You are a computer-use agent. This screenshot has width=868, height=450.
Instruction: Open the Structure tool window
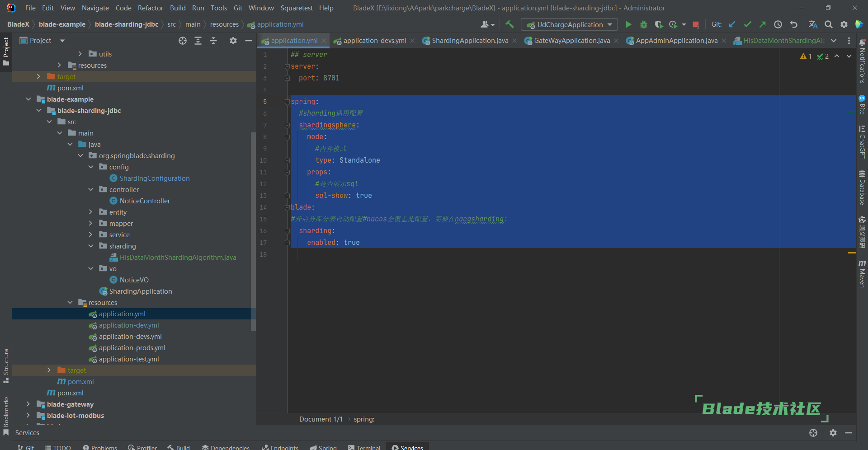pos(6,366)
